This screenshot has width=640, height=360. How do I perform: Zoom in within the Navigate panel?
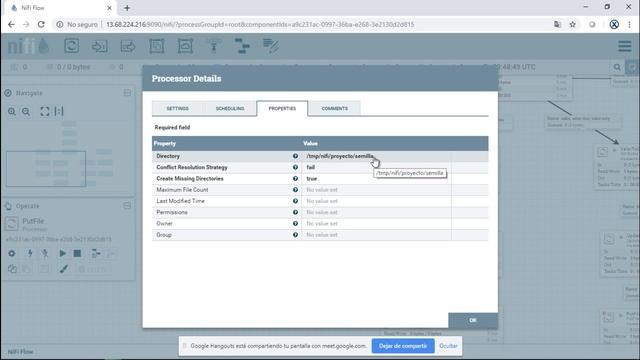tap(12, 111)
